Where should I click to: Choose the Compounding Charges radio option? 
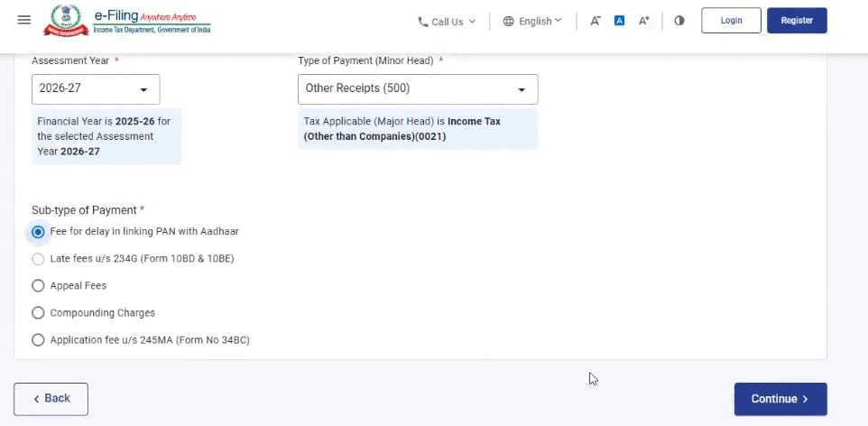(38, 313)
